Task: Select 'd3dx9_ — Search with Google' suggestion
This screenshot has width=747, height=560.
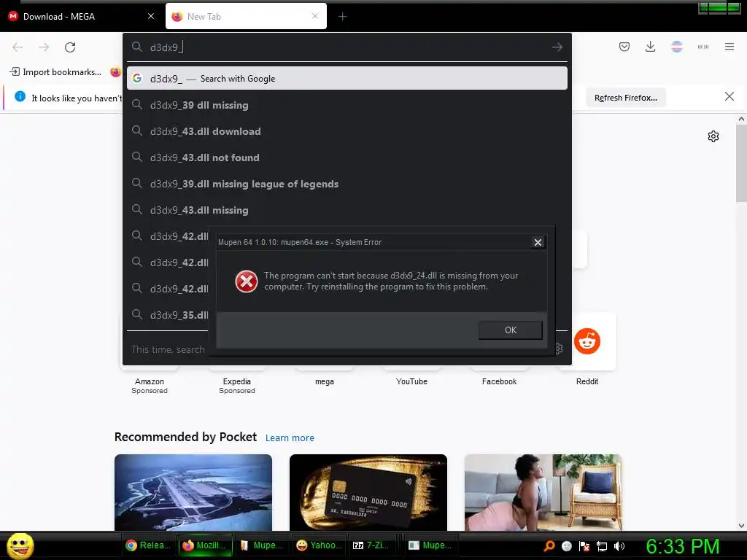Action: point(347,79)
